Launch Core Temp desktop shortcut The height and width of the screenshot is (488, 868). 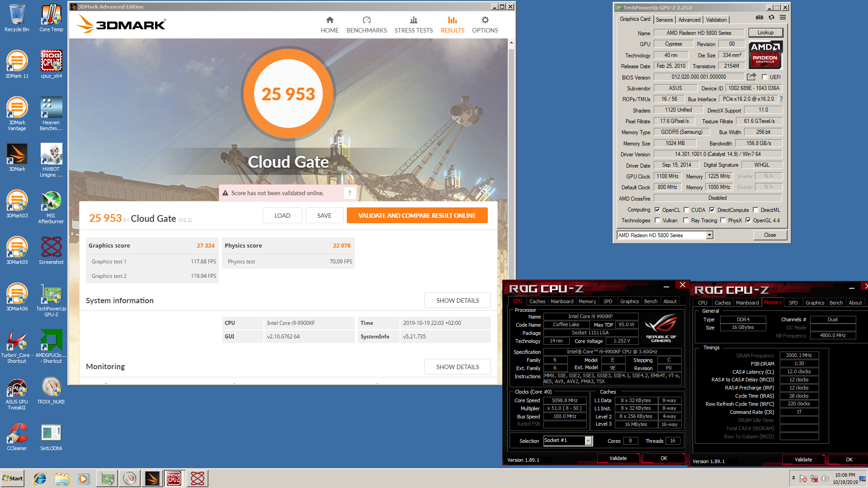click(x=51, y=18)
